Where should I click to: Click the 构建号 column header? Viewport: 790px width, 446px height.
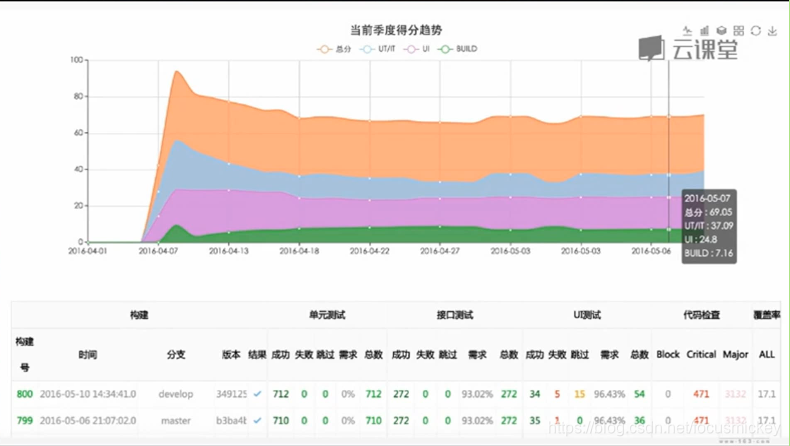pyautogui.click(x=24, y=355)
